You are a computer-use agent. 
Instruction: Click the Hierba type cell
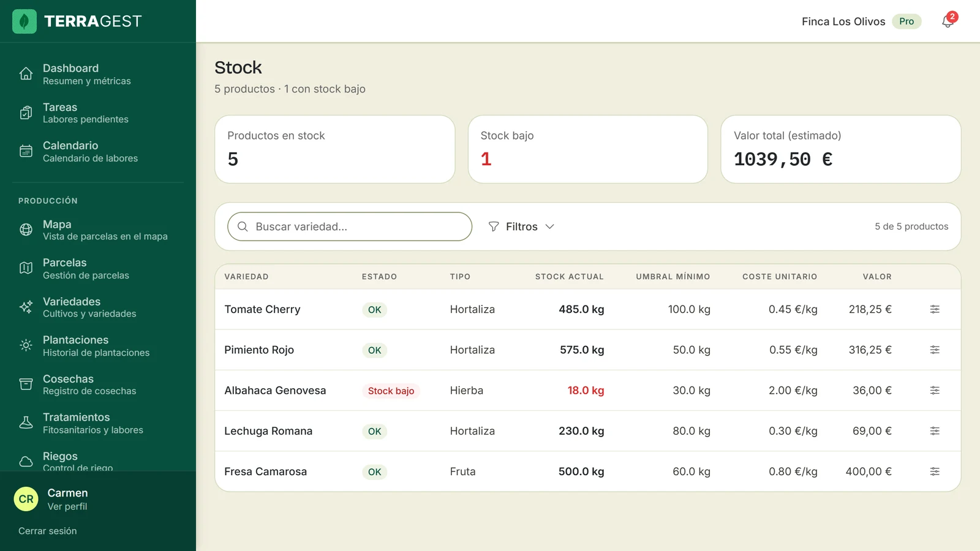coord(466,390)
